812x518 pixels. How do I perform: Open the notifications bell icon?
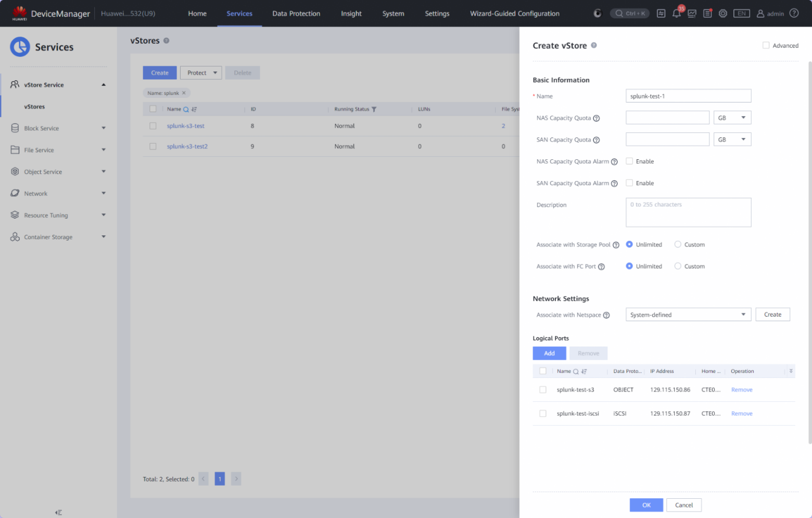click(676, 14)
